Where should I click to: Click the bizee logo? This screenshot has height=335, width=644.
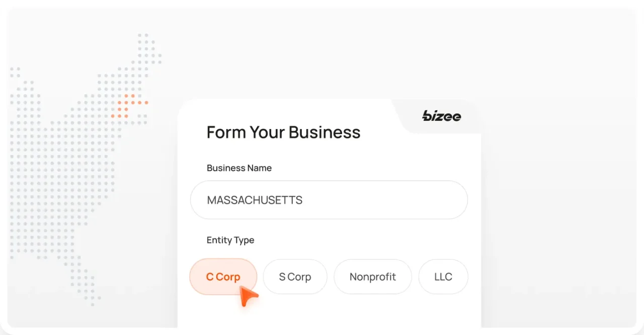pyautogui.click(x=441, y=116)
